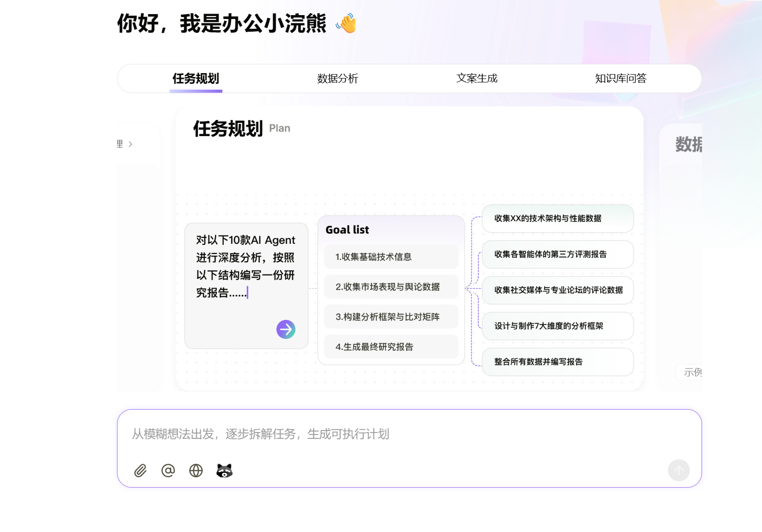762x532 pixels.
Task: Click the 收集XX的技术架构与性能数据 subtask
Action: click(x=557, y=218)
